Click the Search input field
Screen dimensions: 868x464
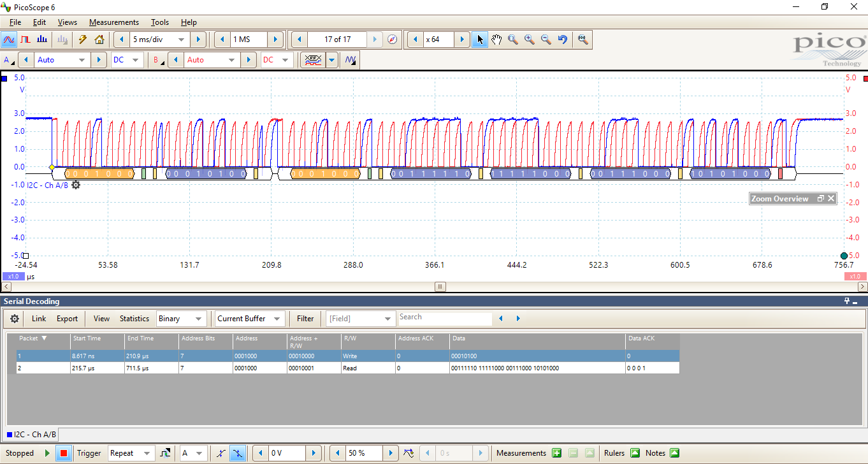click(x=445, y=318)
